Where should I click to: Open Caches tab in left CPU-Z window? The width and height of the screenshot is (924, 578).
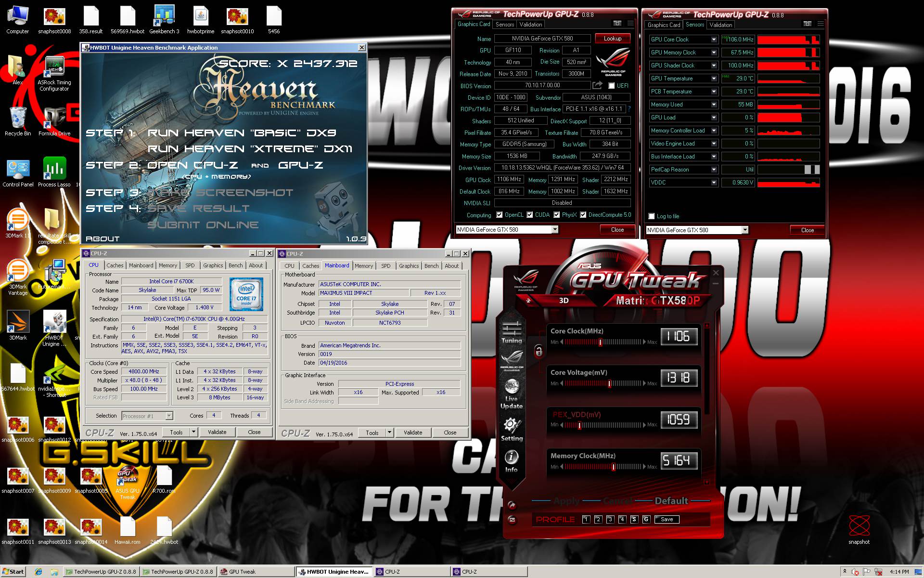[x=115, y=265]
